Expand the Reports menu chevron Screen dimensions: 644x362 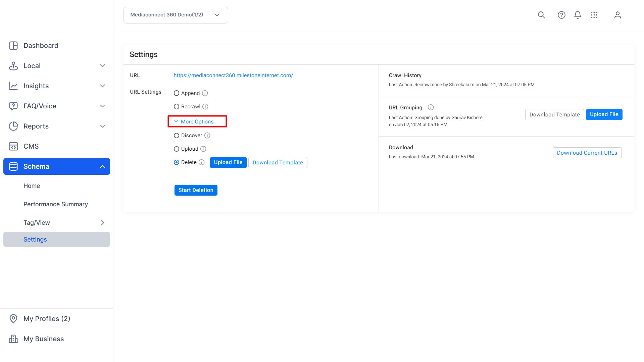[103, 126]
